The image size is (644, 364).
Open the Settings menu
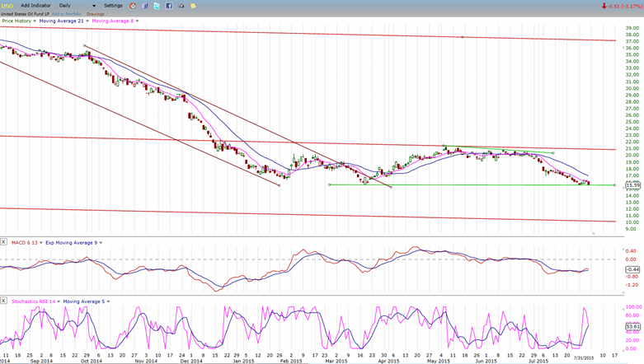(x=113, y=6)
